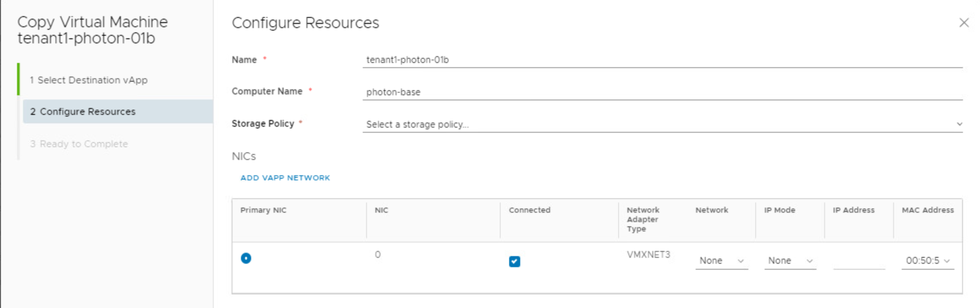Click step 3 Ready to Complete
This screenshot has height=308, width=980.
click(79, 144)
